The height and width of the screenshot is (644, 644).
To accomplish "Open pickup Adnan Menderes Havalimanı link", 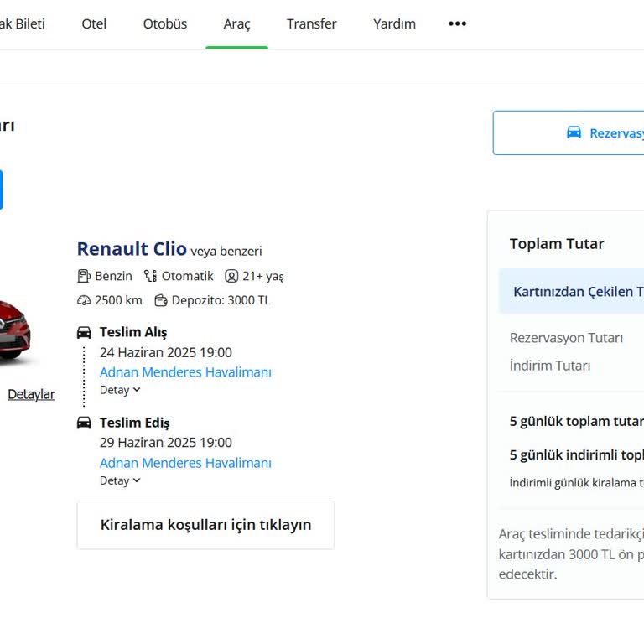I will [185, 372].
